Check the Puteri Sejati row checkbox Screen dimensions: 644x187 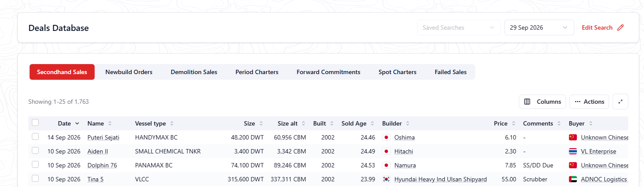(x=35, y=136)
